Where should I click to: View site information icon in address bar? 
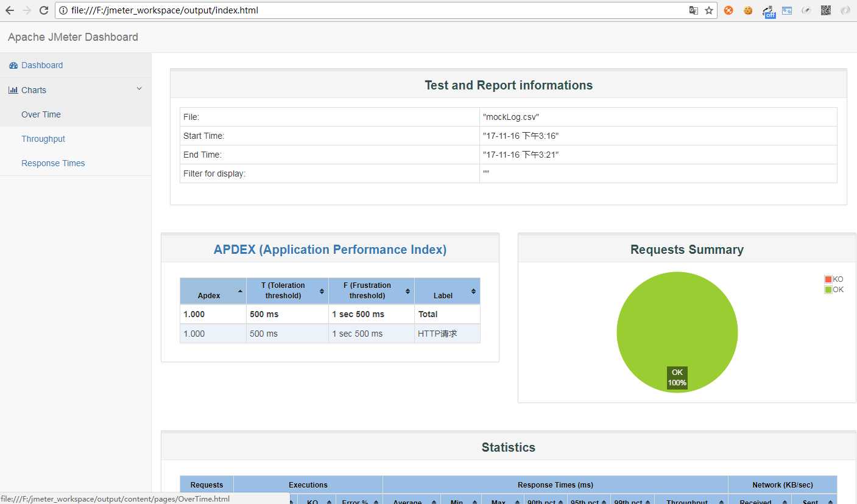coord(63,10)
